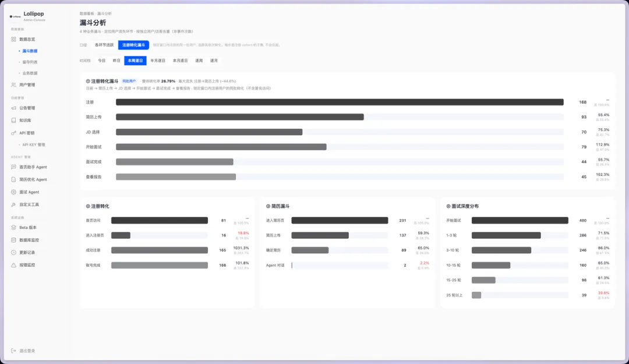Open 数据总览 via its grid icon

(13, 40)
